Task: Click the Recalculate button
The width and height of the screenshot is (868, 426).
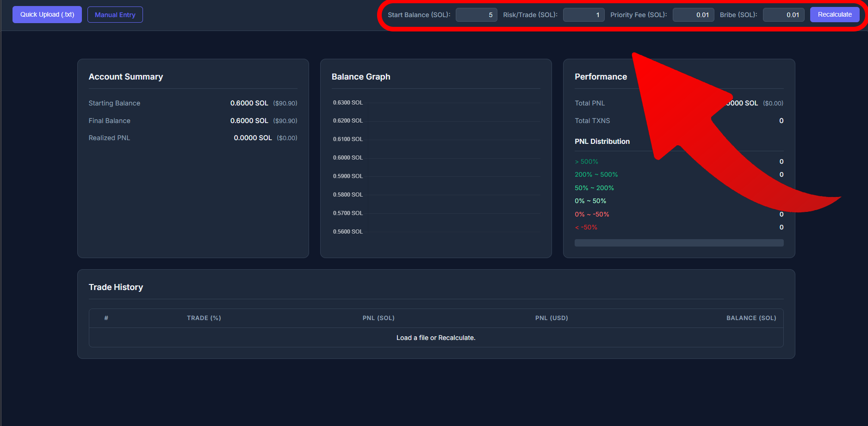Action: 835,14
